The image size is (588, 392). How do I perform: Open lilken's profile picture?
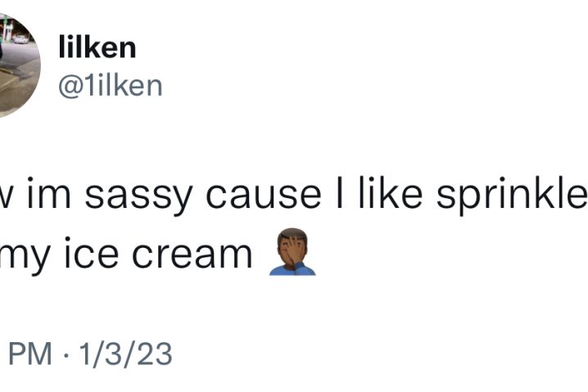pyautogui.click(x=17, y=65)
